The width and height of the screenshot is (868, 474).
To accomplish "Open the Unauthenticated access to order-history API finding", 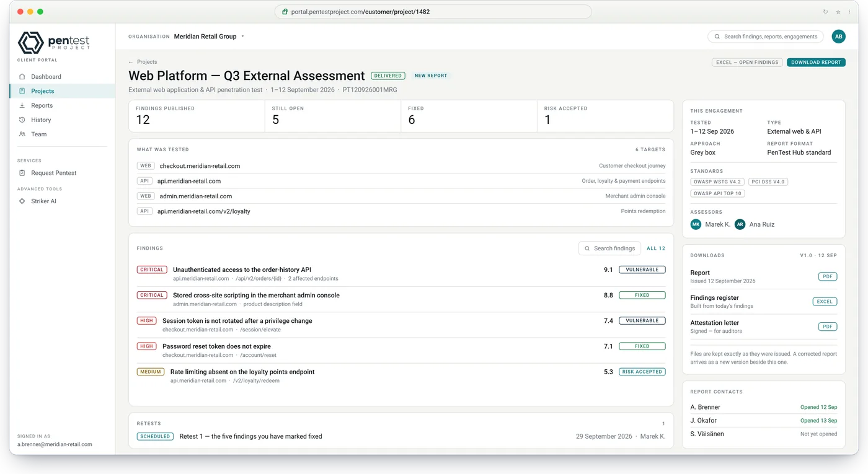I will pos(401,274).
